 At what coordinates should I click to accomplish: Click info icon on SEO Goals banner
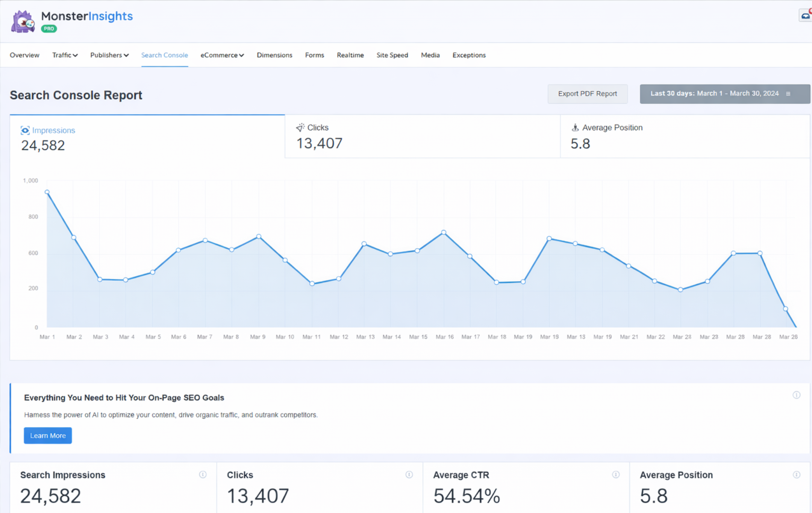(796, 395)
